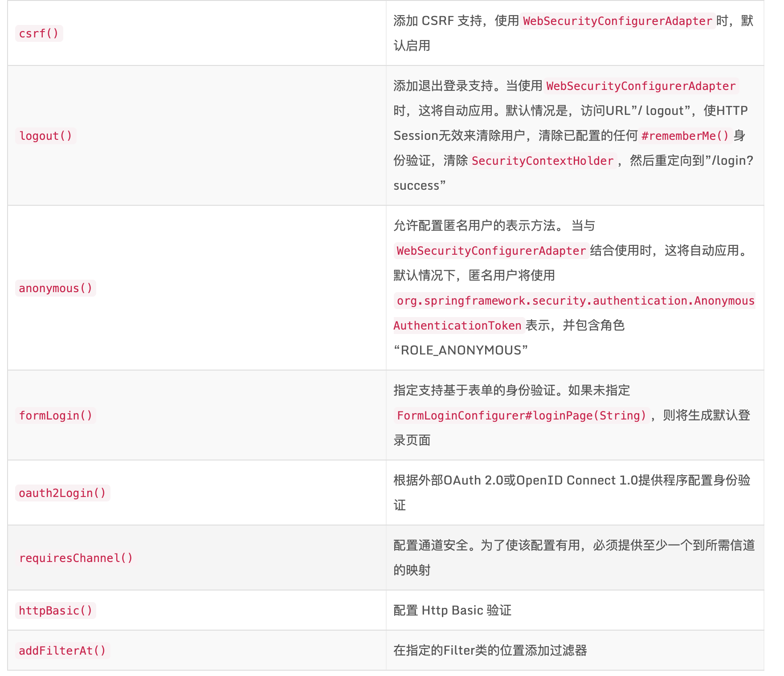784x676 pixels.
Task: Click the “ROLE_ANONYMOUS” text
Action: tap(461, 350)
